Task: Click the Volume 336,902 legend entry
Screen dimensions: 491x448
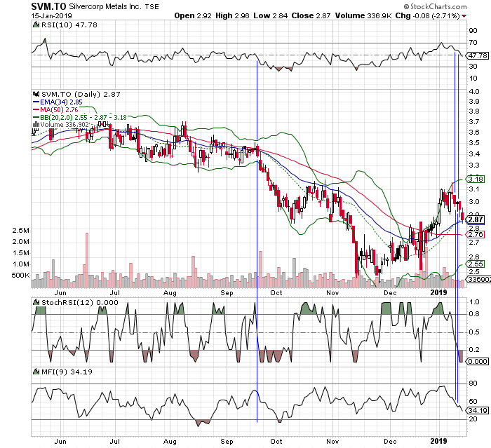Action: (65, 125)
